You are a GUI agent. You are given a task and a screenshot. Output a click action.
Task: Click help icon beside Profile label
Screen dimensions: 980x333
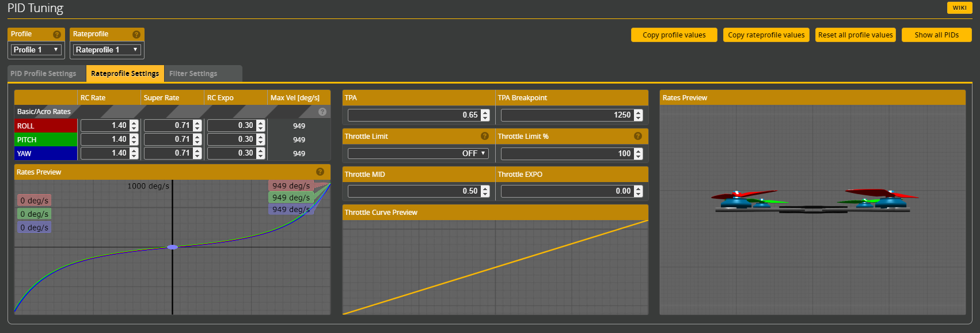coord(57,35)
